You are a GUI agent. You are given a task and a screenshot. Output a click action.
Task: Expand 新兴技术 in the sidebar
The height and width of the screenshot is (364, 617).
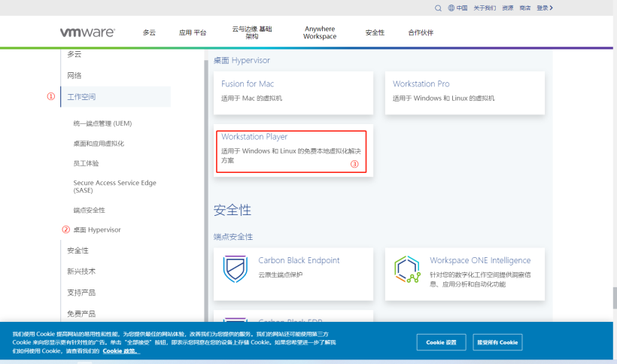[x=81, y=271]
